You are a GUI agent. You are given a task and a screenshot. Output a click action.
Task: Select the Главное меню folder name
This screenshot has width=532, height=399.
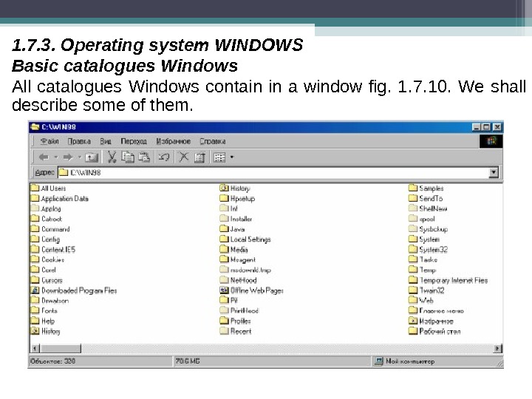[441, 311]
